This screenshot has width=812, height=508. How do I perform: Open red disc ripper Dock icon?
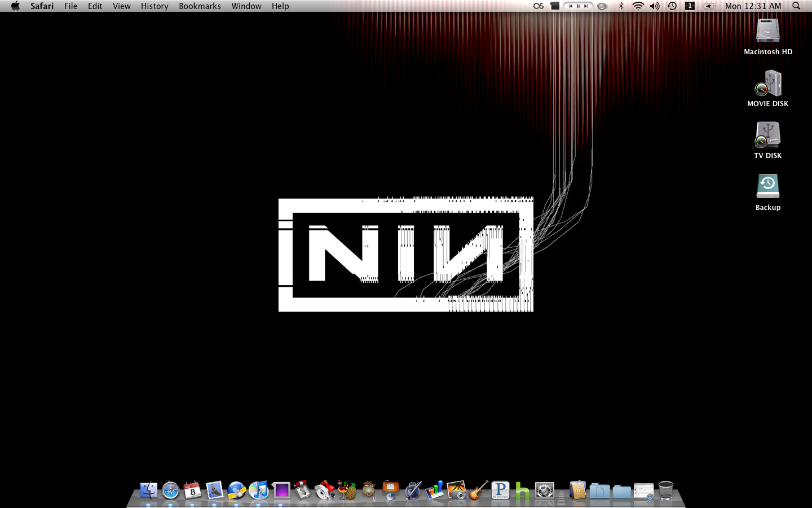(x=325, y=490)
